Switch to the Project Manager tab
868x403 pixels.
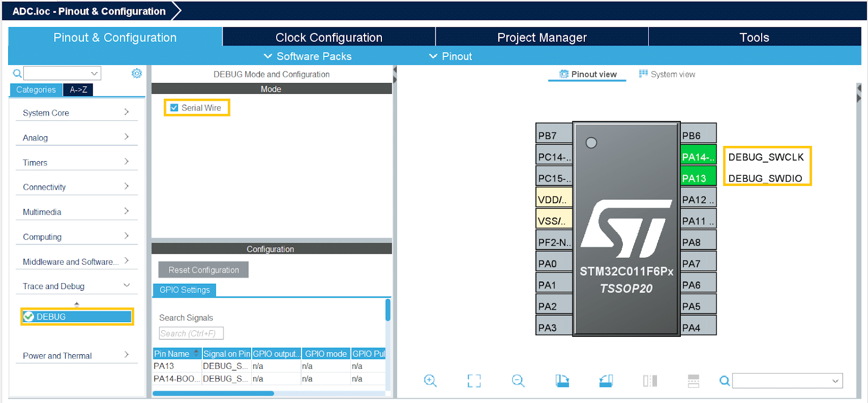pyautogui.click(x=541, y=37)
